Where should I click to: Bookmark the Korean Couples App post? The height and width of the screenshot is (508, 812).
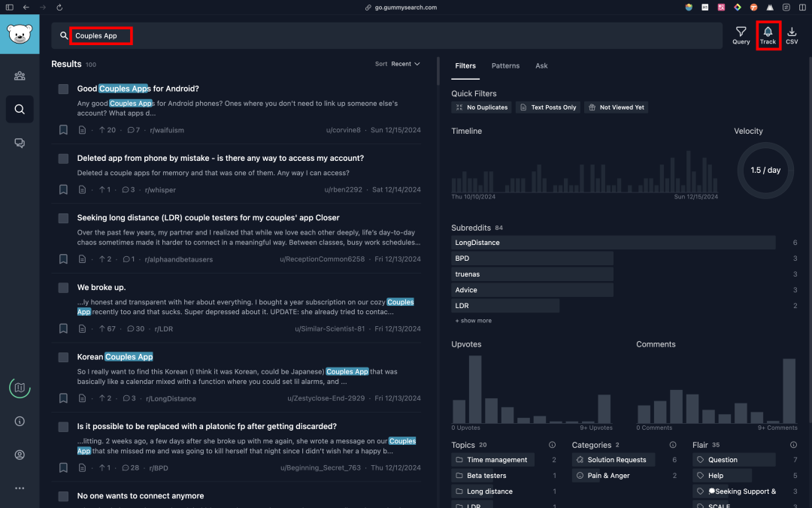pyautogui.click(x=63, y=398)
